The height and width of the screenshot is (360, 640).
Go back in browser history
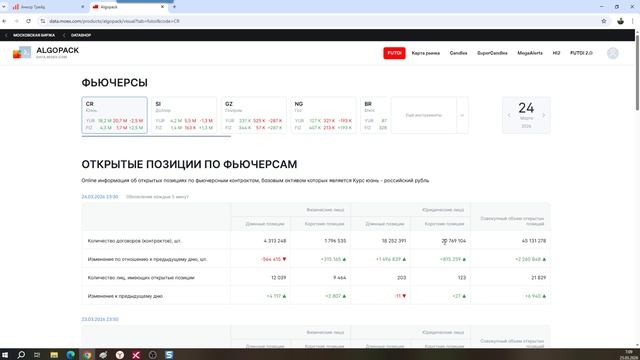[4, 21]
